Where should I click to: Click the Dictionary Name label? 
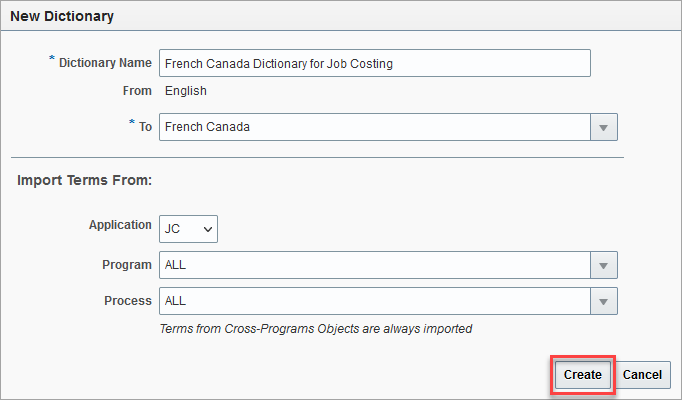pyautogui.click(x=105, y=63)
